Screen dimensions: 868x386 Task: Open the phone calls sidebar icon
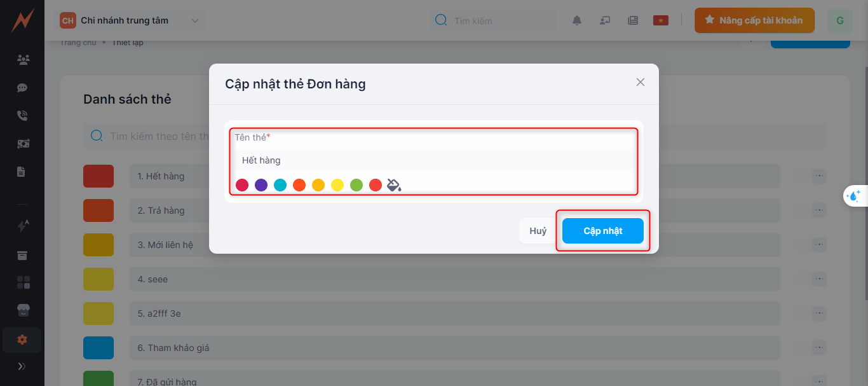point(22,116)
